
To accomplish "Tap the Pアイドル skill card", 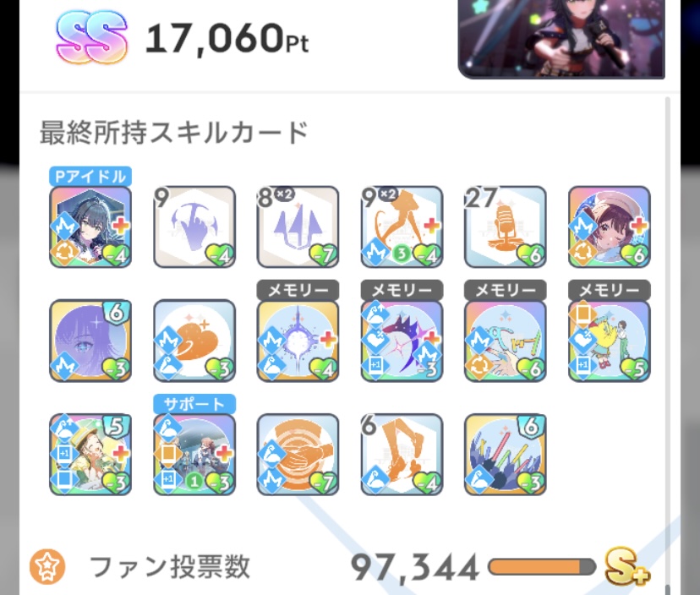I will click(x=90, y=227).
